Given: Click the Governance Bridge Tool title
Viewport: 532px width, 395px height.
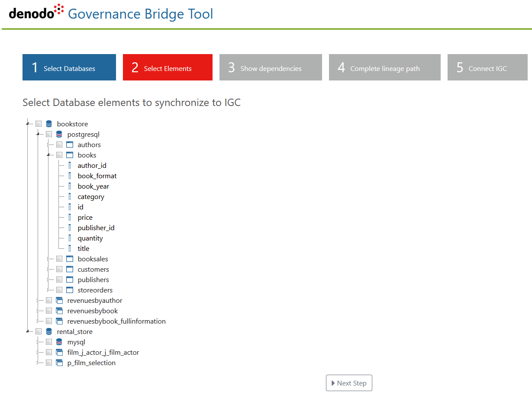Looking at the screenshot, I should (141, 14).
